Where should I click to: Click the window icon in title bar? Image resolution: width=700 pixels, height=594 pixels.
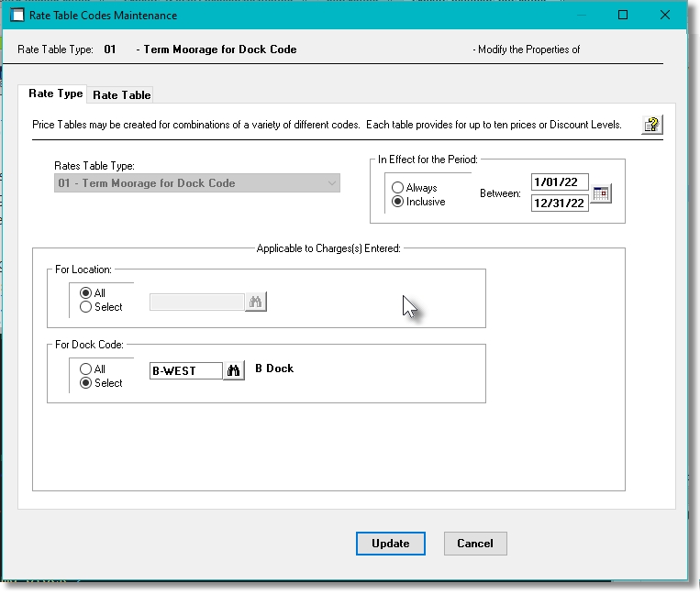tap(17, 16)
